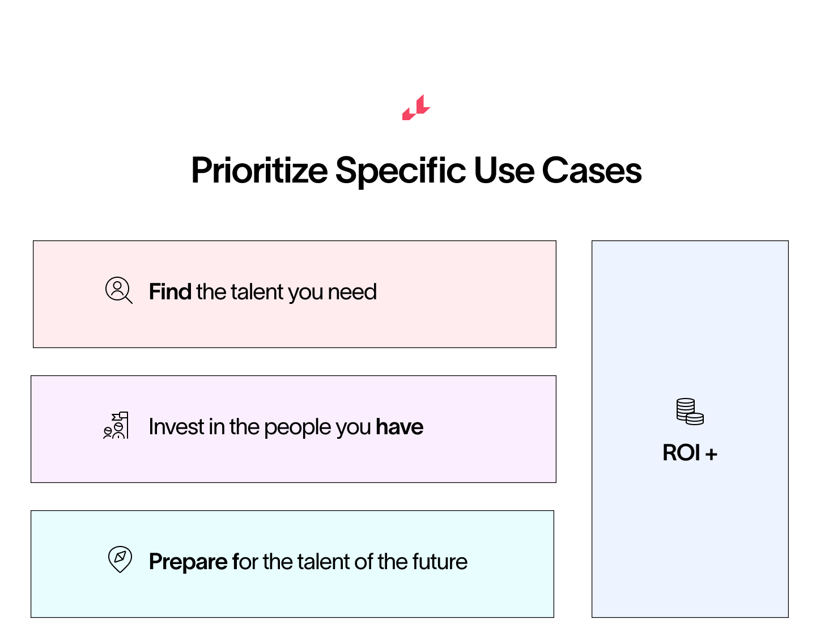Click the stacked coins icon

point(690,412)
